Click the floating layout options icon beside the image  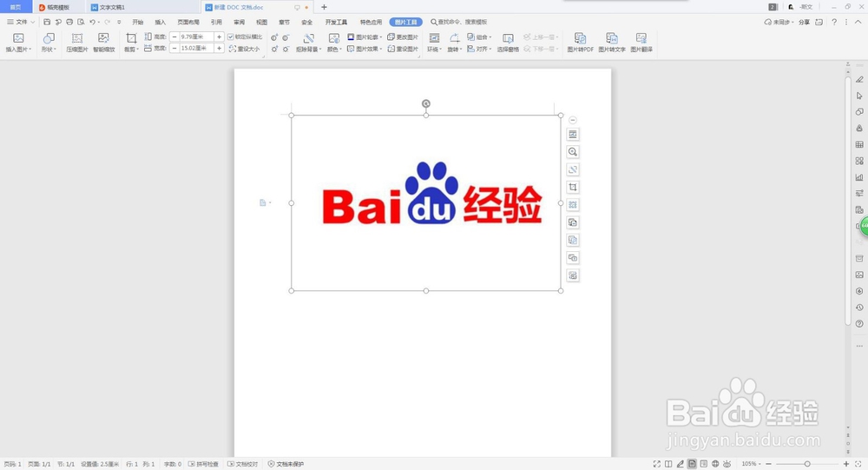tap(573, 135)
